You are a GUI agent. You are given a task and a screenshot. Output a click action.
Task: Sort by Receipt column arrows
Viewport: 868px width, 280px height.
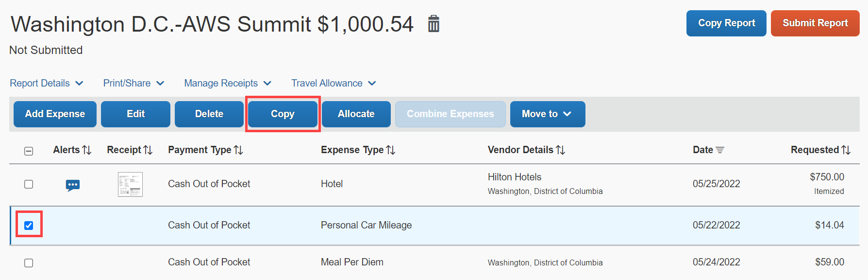click(x=148, y=150)
